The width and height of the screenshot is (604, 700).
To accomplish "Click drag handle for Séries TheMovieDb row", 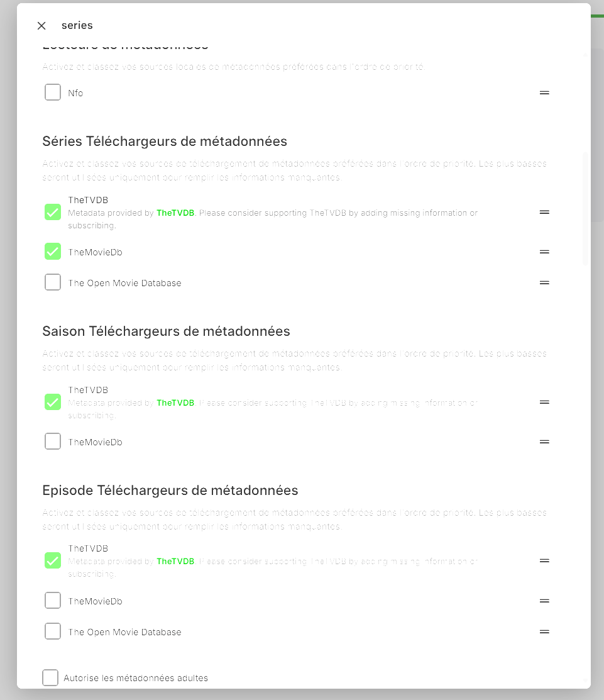I will 544,252.
